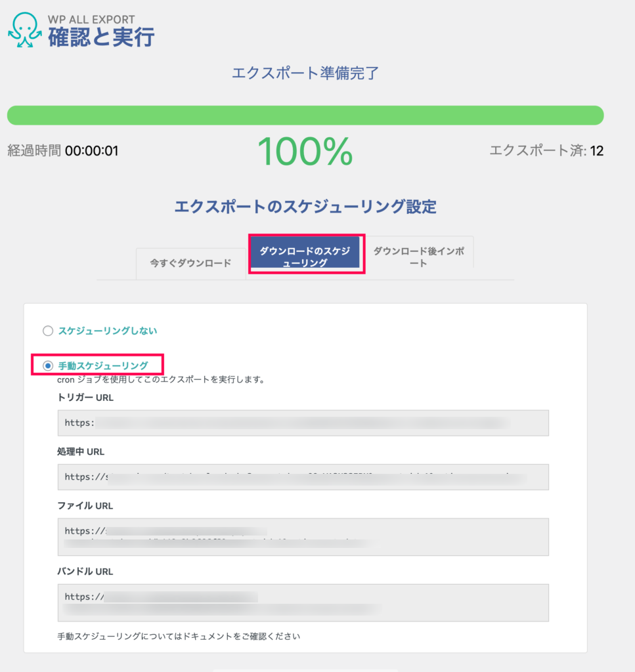This screenshot has height=672, width=635.
Task: Click the ファイル URL field
Action: click(x=303, y=537)
